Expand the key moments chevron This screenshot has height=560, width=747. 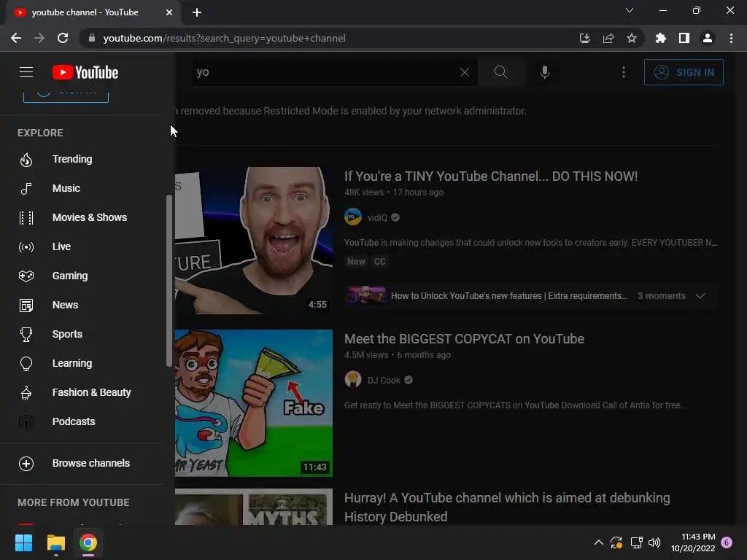[x=700, y=296]
